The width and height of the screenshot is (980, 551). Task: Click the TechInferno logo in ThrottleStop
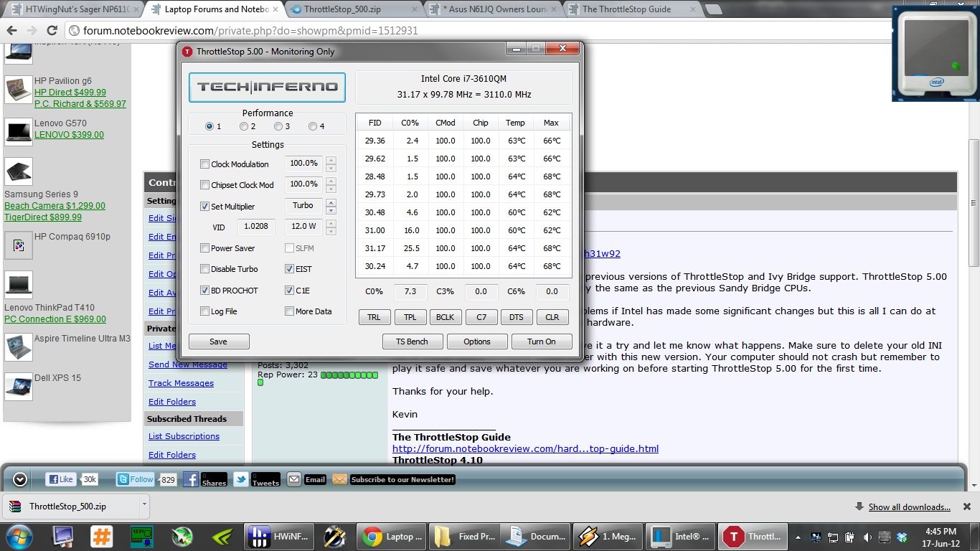pyautogui.click(x=267, y=88)
